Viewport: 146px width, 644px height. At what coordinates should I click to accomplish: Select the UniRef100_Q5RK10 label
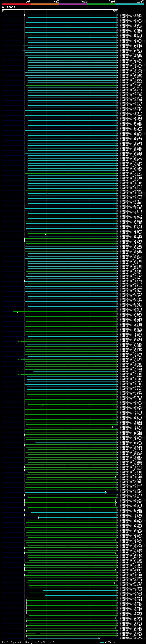[131, 90]
